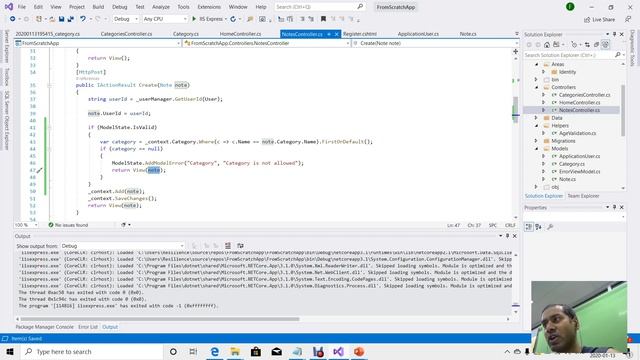The width and height of the screenshot is (640, 360).
Task: Open the Create(Note note) member dropdown
Action: (x=435, y=43)
